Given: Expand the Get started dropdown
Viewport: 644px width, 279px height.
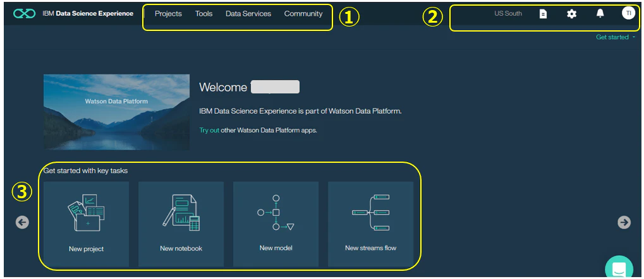Looking at the screenshot, I should [616, 37].
